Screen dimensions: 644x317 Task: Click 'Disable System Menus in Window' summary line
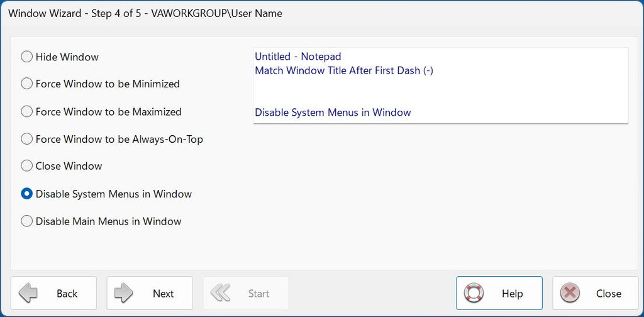click(x=333, y=113)
